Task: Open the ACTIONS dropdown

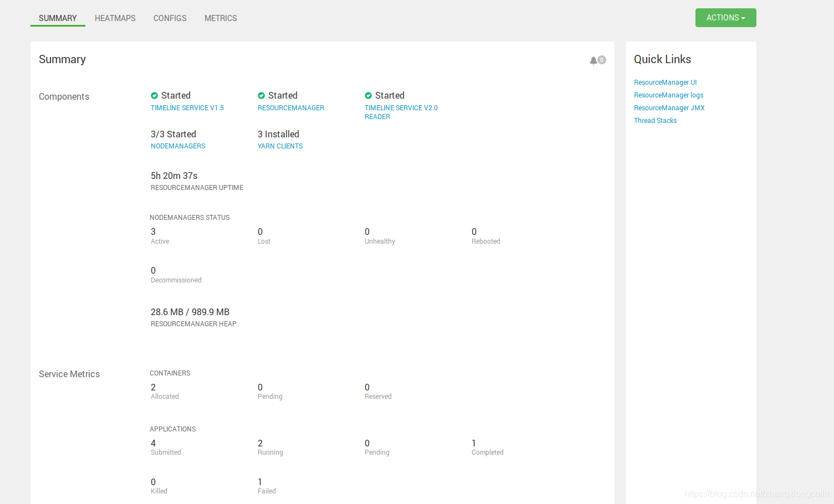Action: pos(725,18)
